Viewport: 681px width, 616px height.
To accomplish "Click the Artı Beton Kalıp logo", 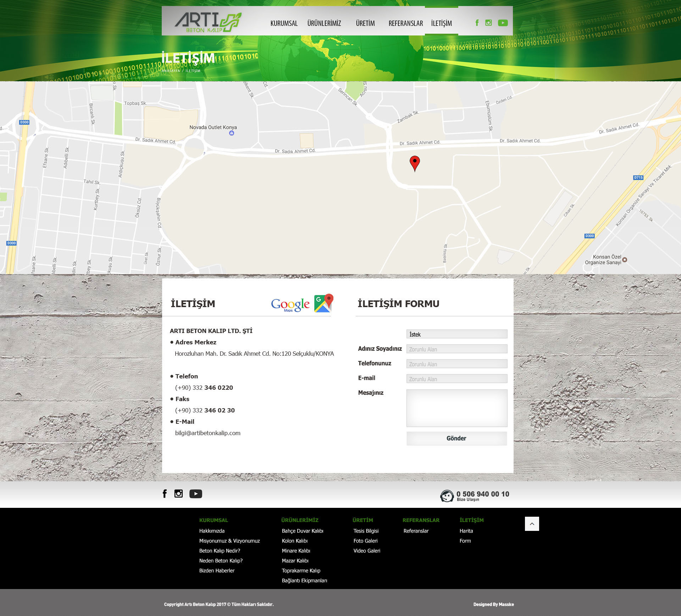I will coord(208,22).
